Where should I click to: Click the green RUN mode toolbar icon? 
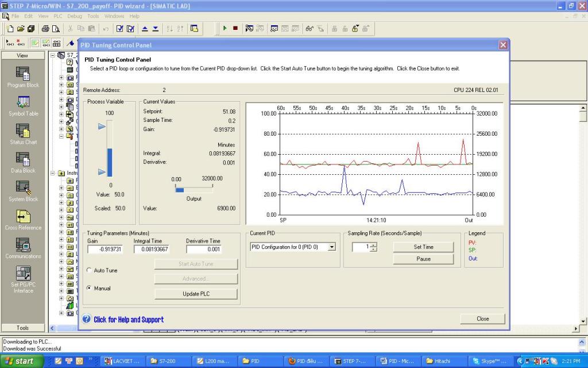pos(225,28)
